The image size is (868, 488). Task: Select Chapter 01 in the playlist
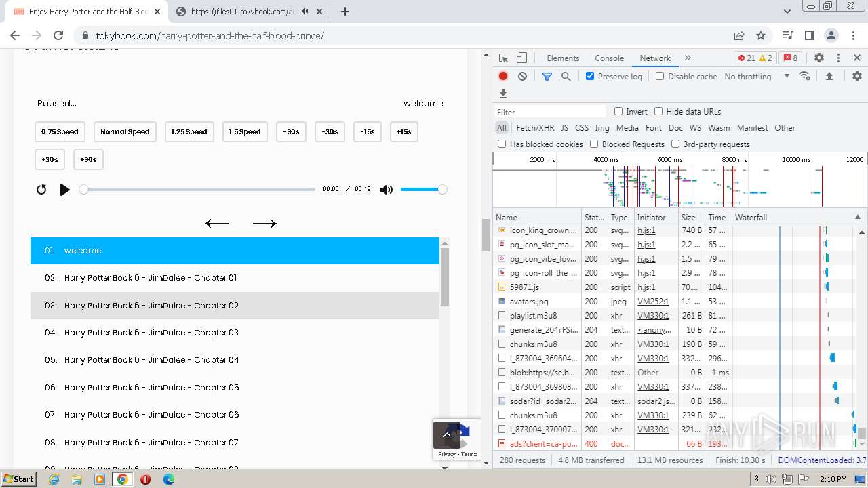click(235, 278)
